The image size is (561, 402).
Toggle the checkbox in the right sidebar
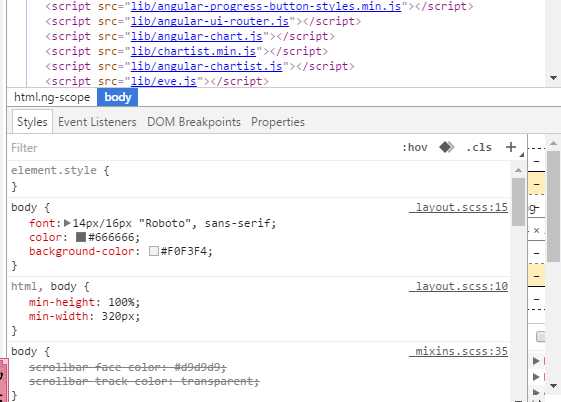[x=541, y=336]
